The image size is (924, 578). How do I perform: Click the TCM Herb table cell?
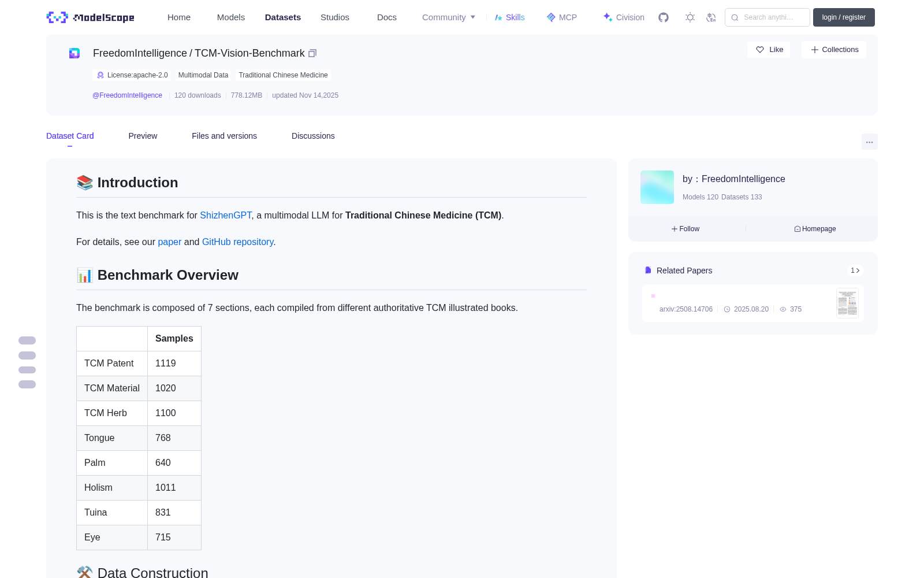tap(112, 413)
